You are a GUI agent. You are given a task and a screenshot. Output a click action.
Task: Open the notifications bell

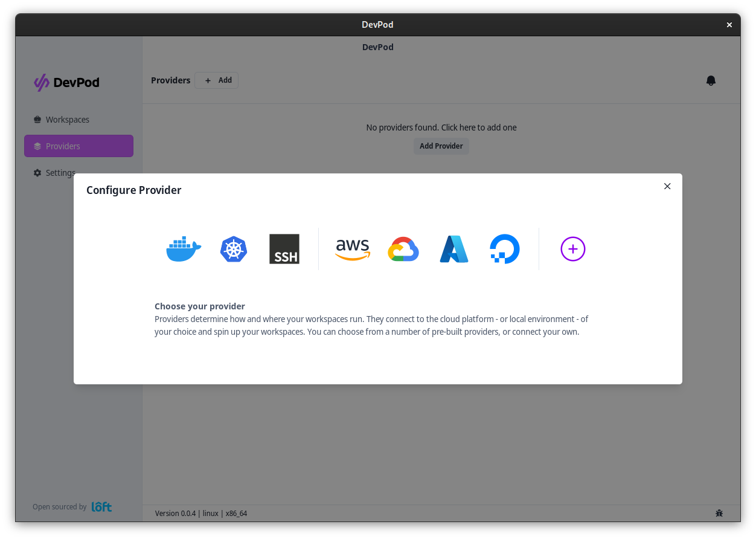pos(711,80)
